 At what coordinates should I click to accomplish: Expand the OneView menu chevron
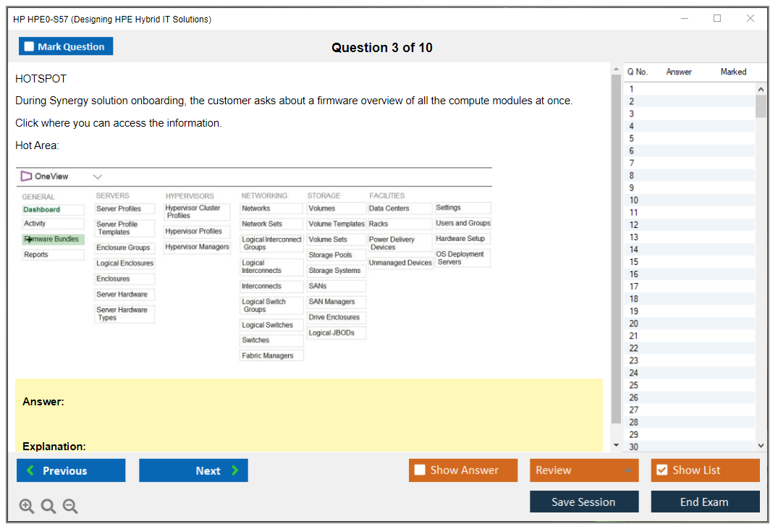click(98, 177)
